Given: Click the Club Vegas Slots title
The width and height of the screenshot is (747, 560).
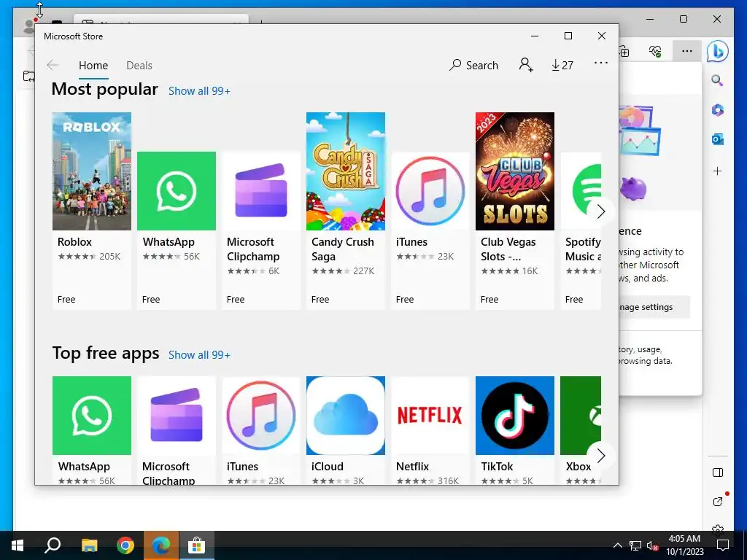Looking at the screenshot, I should [x=508, y=249].
